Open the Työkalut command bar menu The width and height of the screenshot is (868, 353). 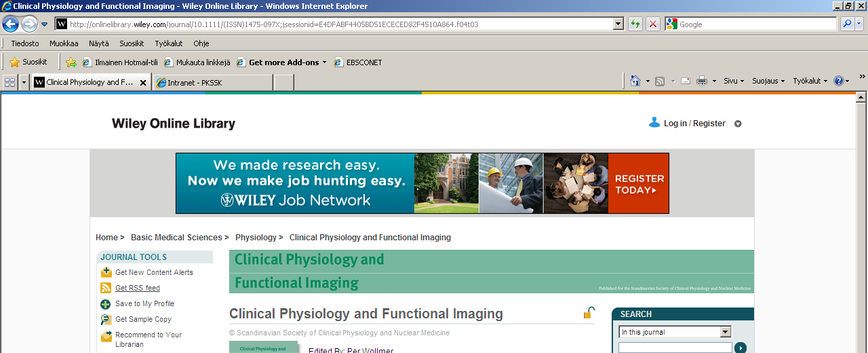pyautogui.click(x=810, y=81)
